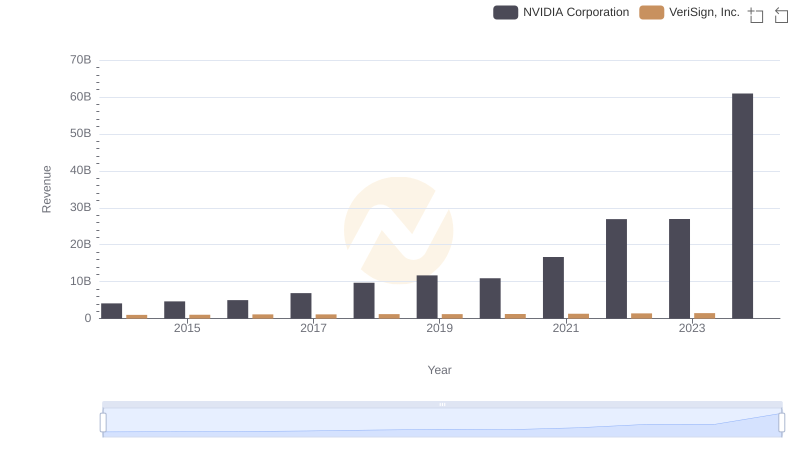The image size is (800, 461).
Task: Click the zoom reset icon
Action: tap(781, 15)
